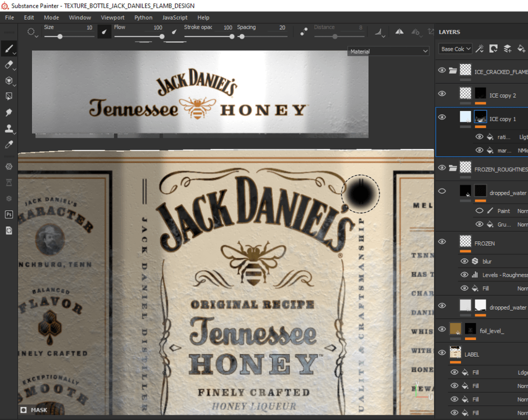This screenshot has width=528, height=420.
Task: Open the Base Color channel dropdown
Action: [455, 49]
